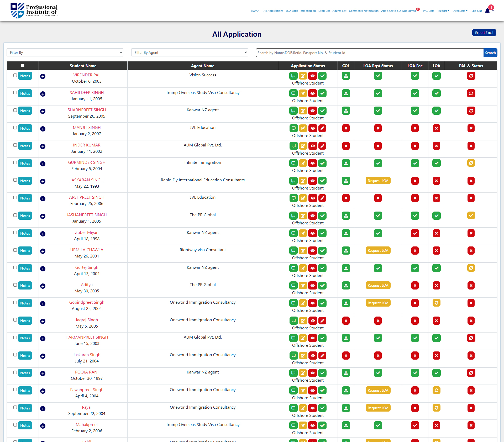Click red eye view icon for SHARNPREET SINGH
This screenshot has width=504, height=442.
point(312,111)
